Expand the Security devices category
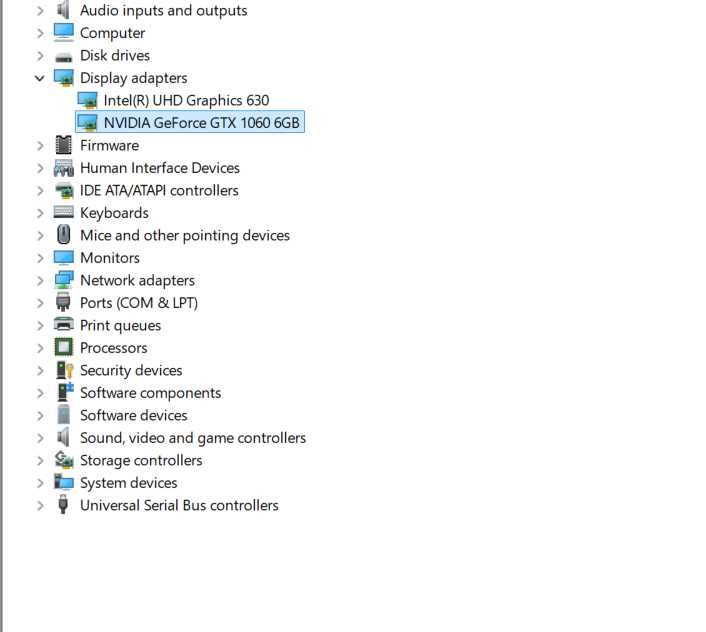 (40, 370)
